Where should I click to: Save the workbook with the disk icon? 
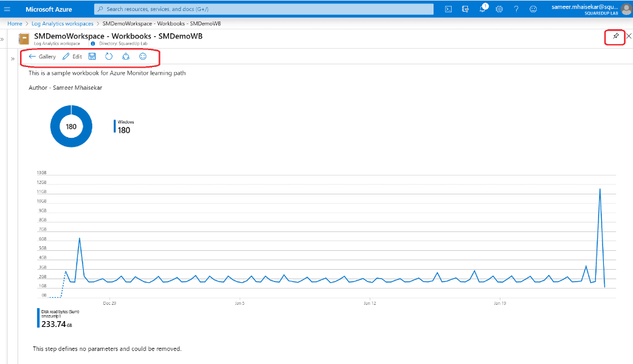(x=92, y=57)
